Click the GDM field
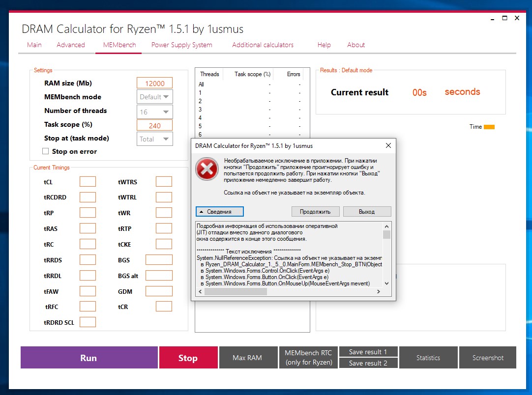 (159, 291)
